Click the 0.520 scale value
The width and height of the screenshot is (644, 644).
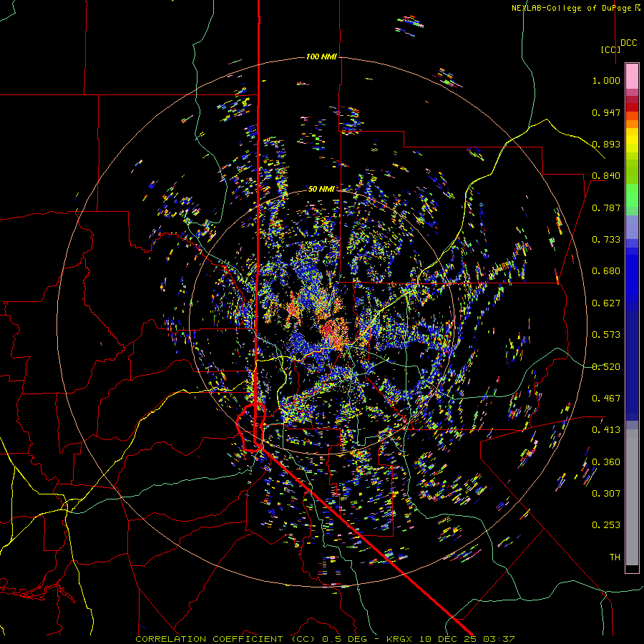[x=606, y=367]
